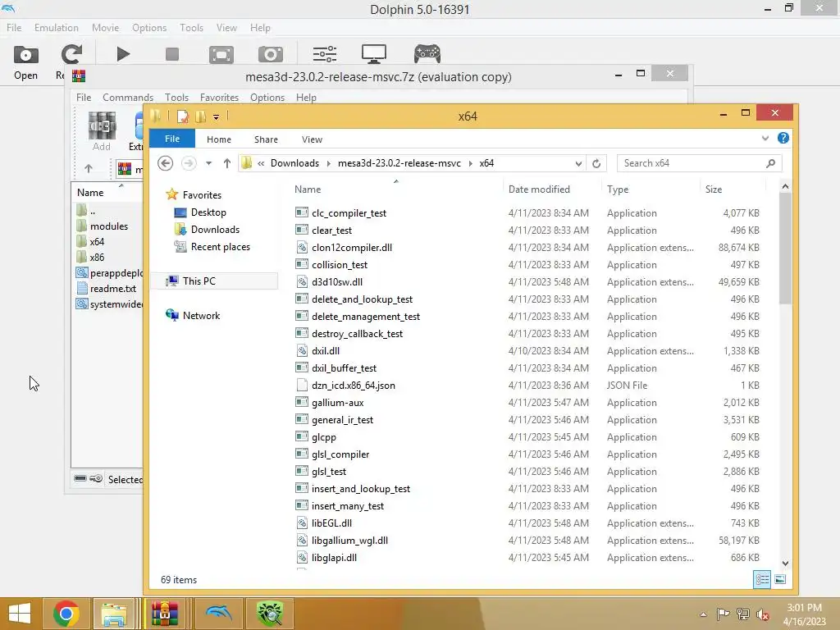The height and width of the screenshot is (630, 840).
Task: Sort files by Type column
Action: (618, 189)
